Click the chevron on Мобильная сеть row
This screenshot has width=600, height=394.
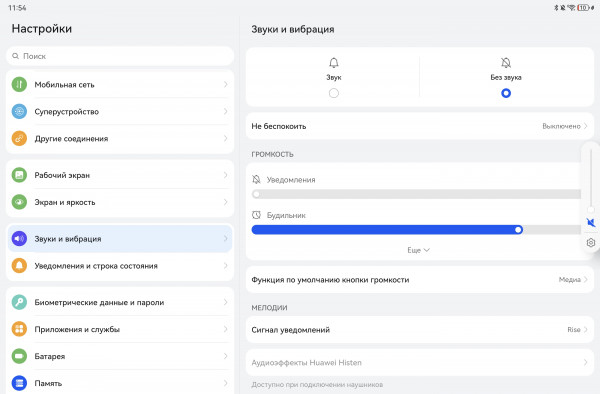(226, 85)
